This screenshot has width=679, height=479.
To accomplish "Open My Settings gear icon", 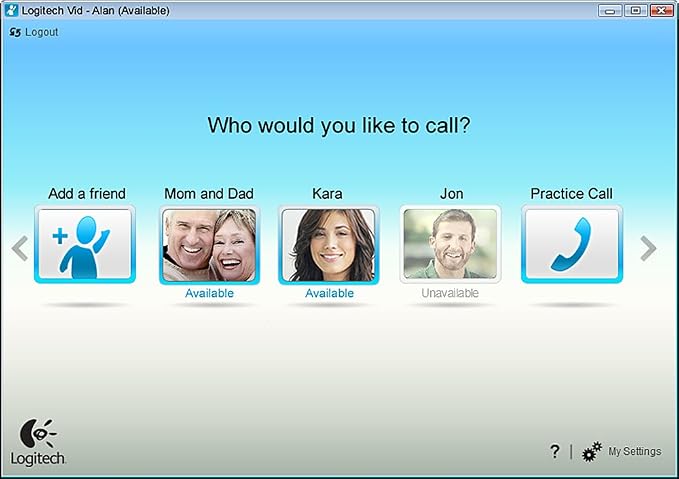I will tap(592, 452).
